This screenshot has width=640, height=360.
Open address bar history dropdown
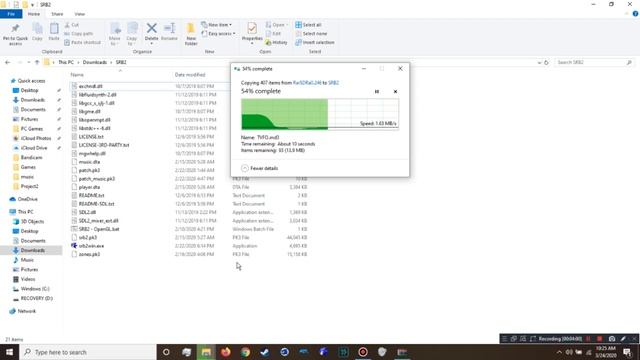tap(539, 62)
